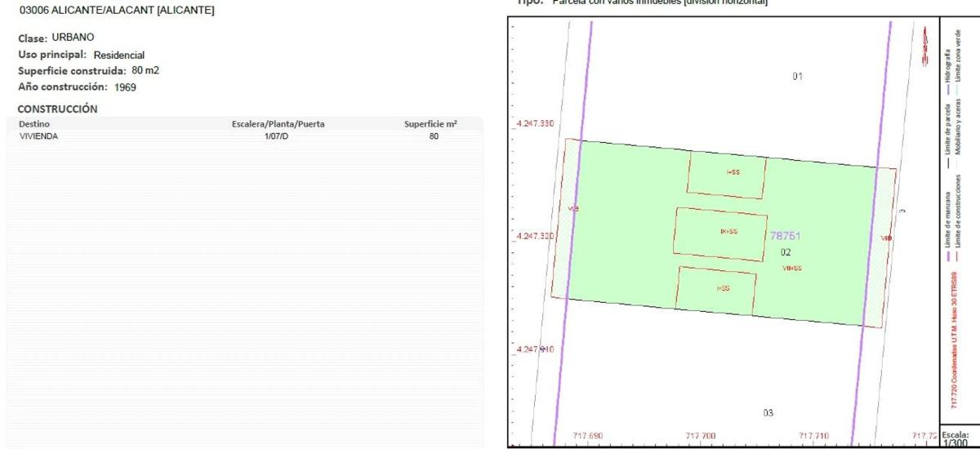Click coordinate label 4.247.320 on the map axis
980x449 pixels.
click(536, 236)
